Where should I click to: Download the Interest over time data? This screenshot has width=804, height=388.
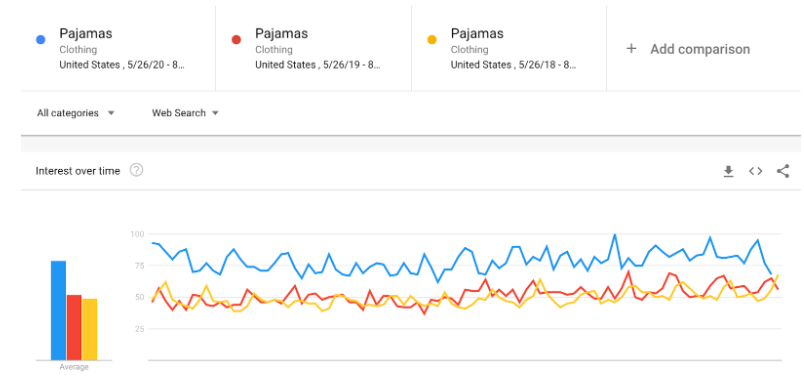(x=728, y=172)
